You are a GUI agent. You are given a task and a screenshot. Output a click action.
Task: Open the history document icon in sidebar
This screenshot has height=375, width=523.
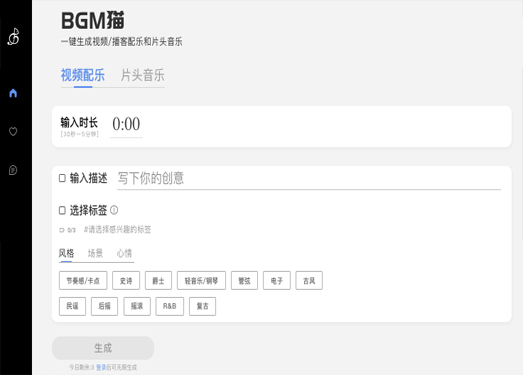coord(13,170)
